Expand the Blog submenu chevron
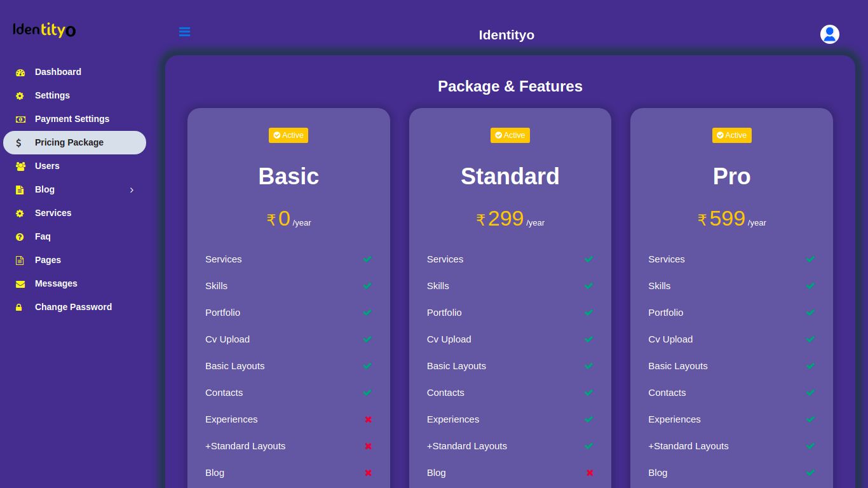868x488 pixels. click(132, 190)
